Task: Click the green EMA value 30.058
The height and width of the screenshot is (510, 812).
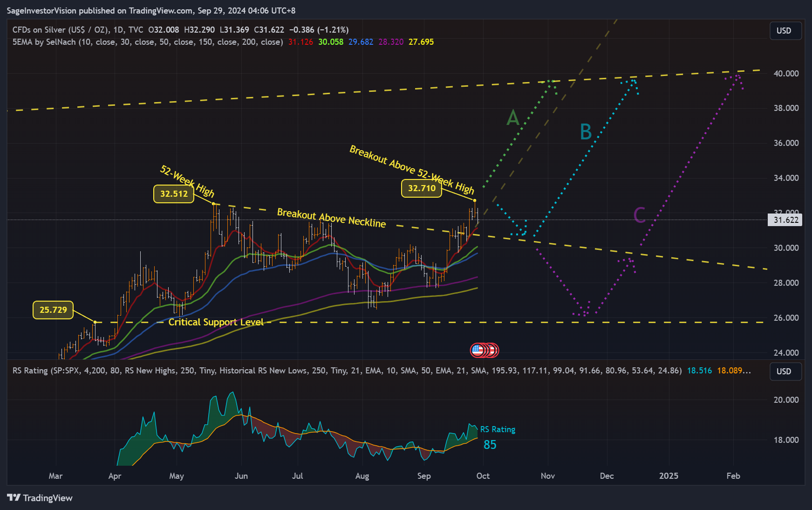Action: 331,42
